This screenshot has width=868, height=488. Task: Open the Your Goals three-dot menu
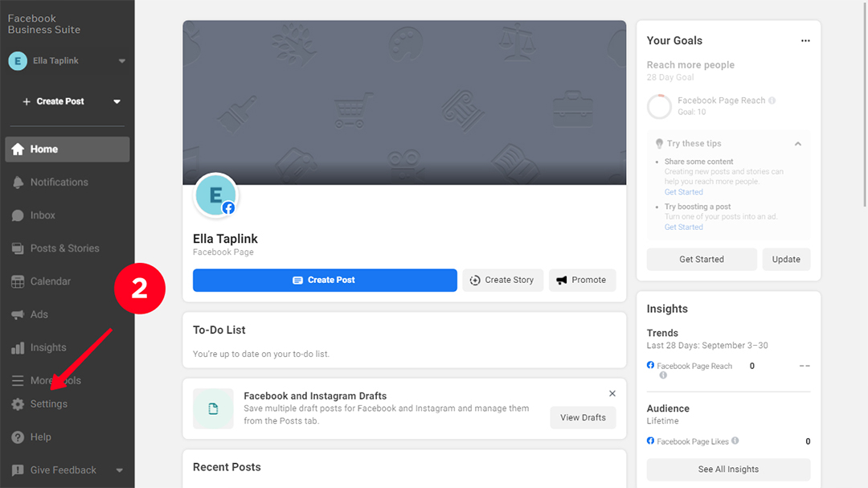click(x=805, y=40)
